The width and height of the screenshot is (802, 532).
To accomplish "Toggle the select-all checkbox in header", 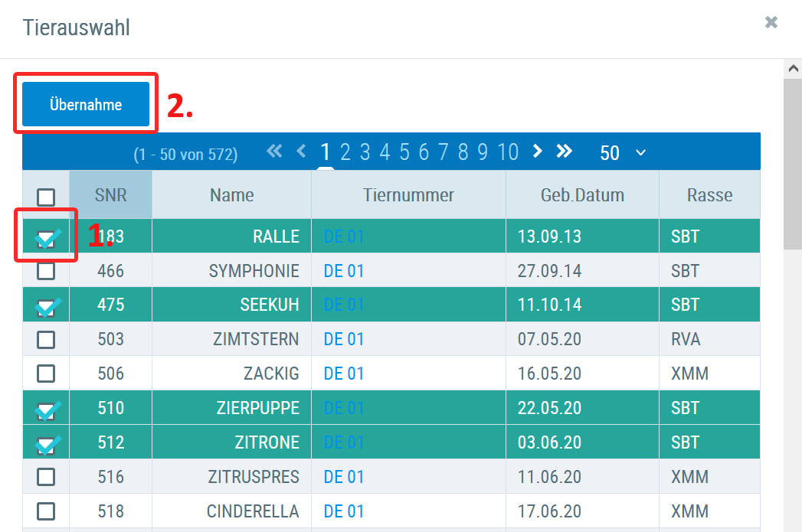I will pyautogui.click(x=46, y=197).
